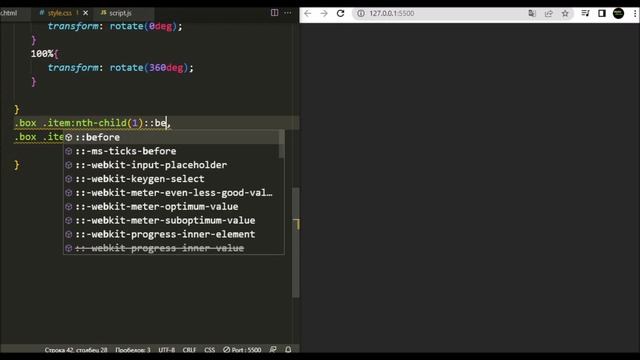Pick ::-webkit-progress-inner-element suggestion
The width and height of the screenshot is (640, 360).
(x=171, y=234)
